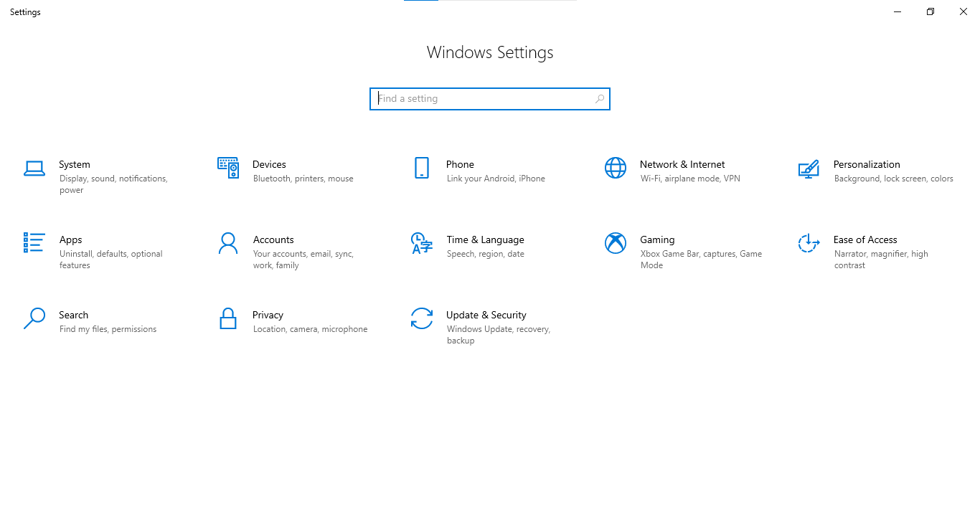
Task: Open the Network & Internet globe icon
Action: coord(616,168)
